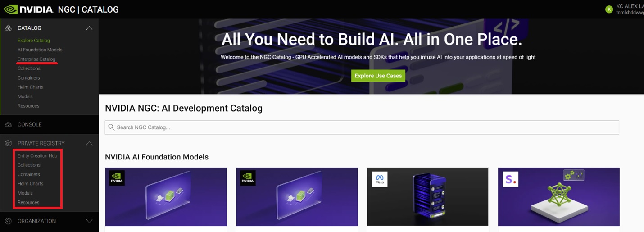The height and width of the screenshot is (232, 644).
Task: Click the NGC | CATALOG header title
Action: tap(88, 9)
